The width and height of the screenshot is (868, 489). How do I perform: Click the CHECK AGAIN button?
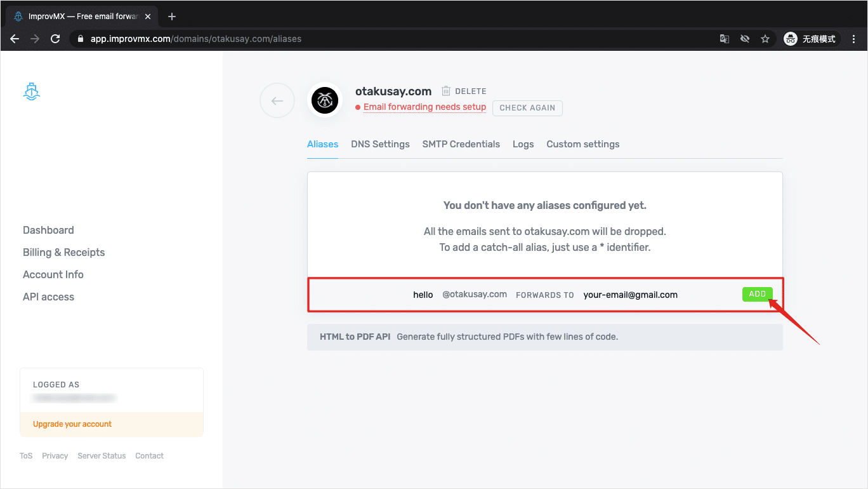point(527,108)
